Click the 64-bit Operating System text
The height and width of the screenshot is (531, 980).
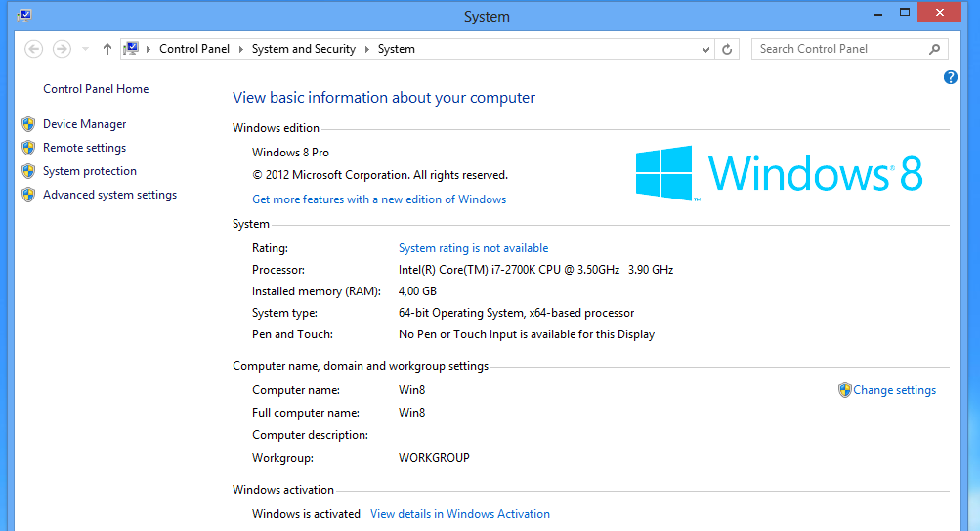click(x=516, y=313)
